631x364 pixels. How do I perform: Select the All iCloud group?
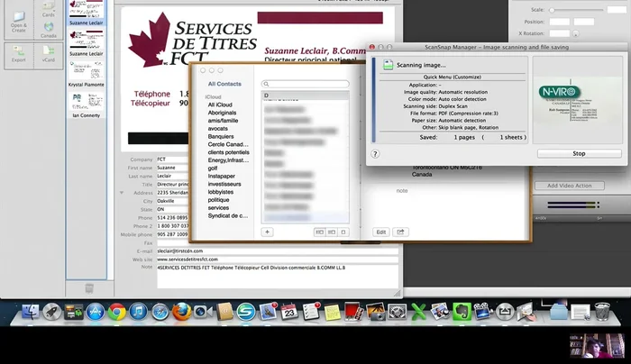220,105
